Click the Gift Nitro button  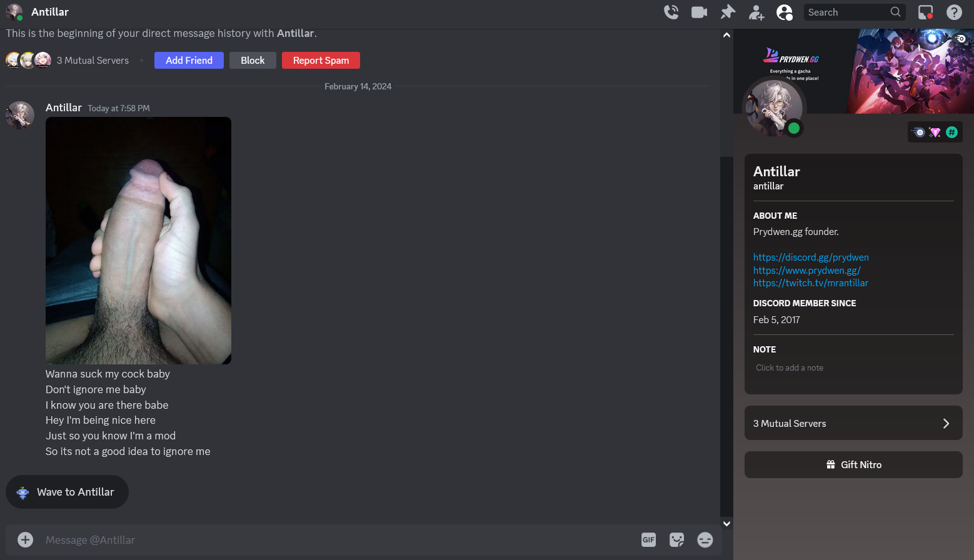tap(853, 465)
